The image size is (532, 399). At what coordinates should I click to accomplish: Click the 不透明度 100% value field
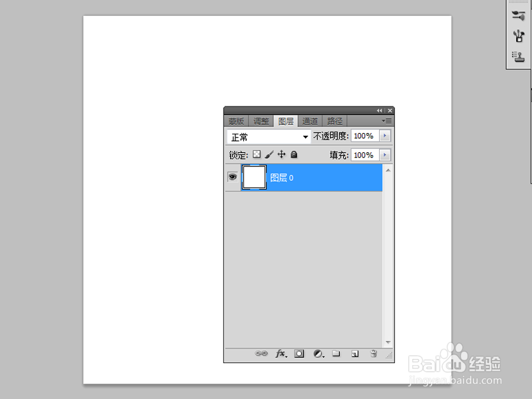coord(365,136)
